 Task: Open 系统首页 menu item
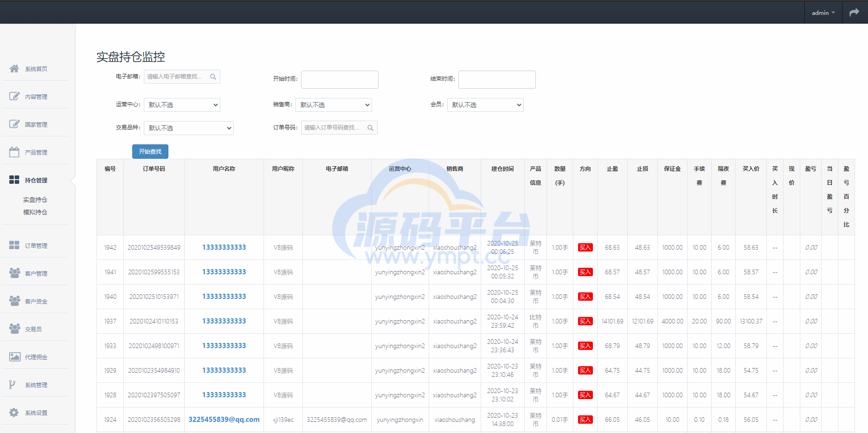[36, 69]
